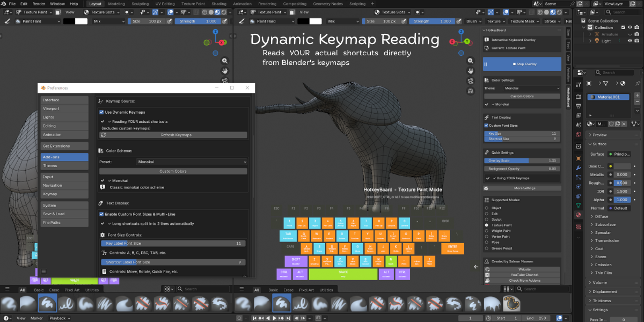
Task: Open the Keymap section in Preferences
Action: click(x=64, y=194)
